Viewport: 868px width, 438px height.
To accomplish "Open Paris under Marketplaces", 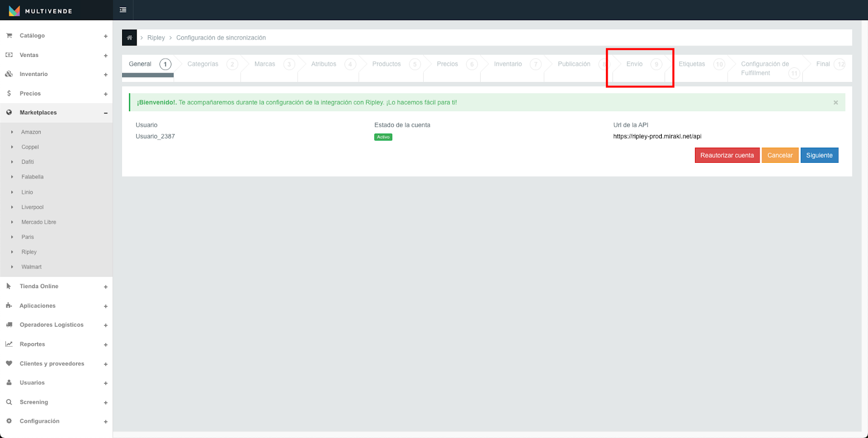I will (28, 237).
